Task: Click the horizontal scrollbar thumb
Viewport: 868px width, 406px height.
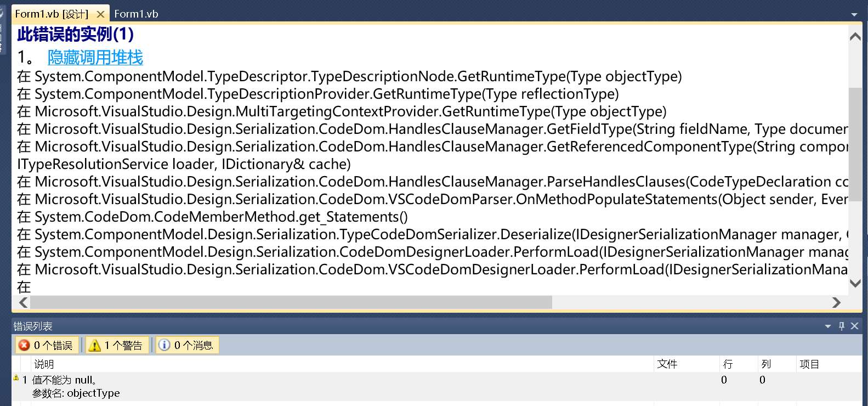Action: [291, 302]
